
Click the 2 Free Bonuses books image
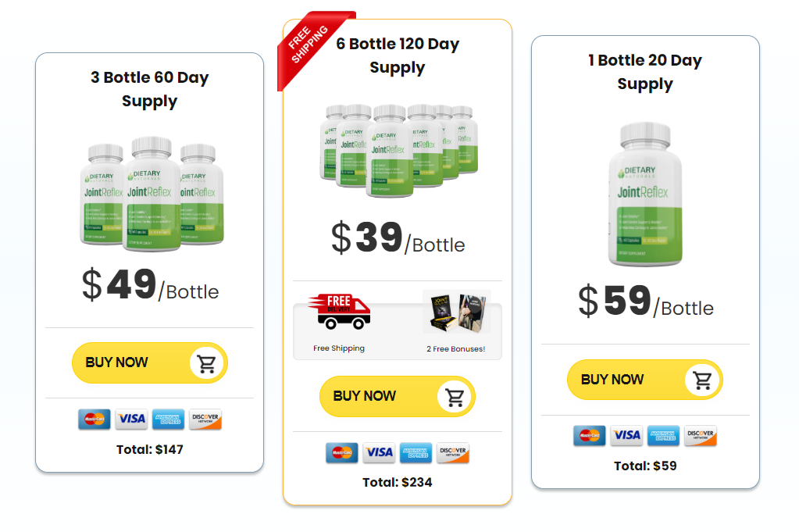pyautogui.click(x=458, y=312)
